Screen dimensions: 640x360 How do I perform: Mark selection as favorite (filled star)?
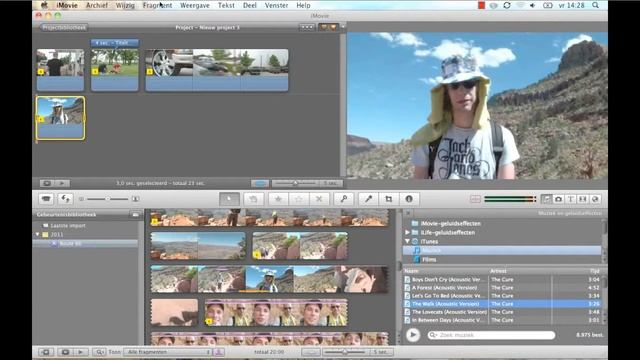278,199
